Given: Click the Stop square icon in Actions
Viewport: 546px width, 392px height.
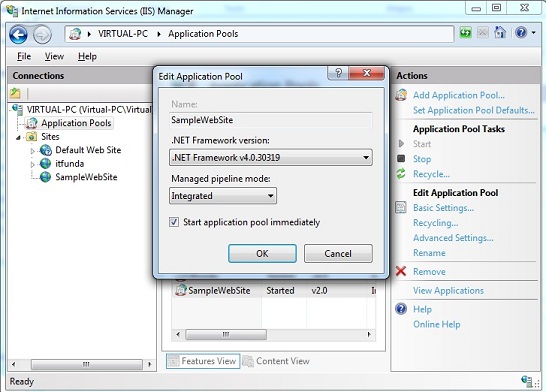Looking at the screenshot, I should pos(401,159).
